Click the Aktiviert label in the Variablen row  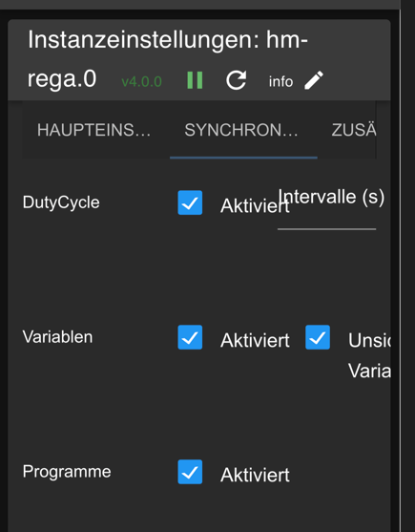tap(255, 340)
